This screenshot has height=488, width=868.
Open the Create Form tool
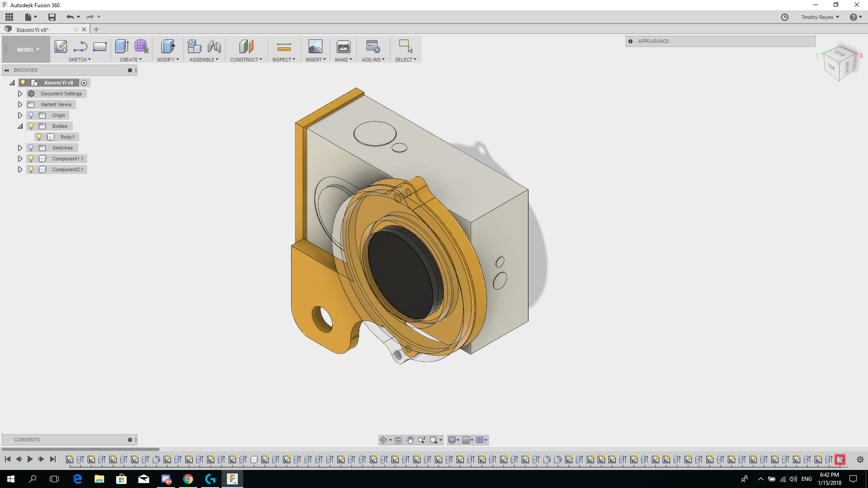pyautogui.click(x=141, y=47)
